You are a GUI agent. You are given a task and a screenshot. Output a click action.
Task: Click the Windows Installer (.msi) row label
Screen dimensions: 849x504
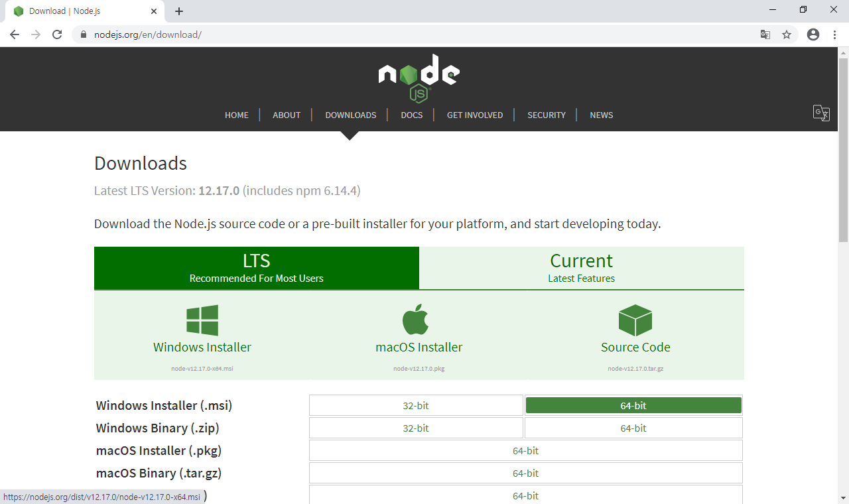pos(164,406)
